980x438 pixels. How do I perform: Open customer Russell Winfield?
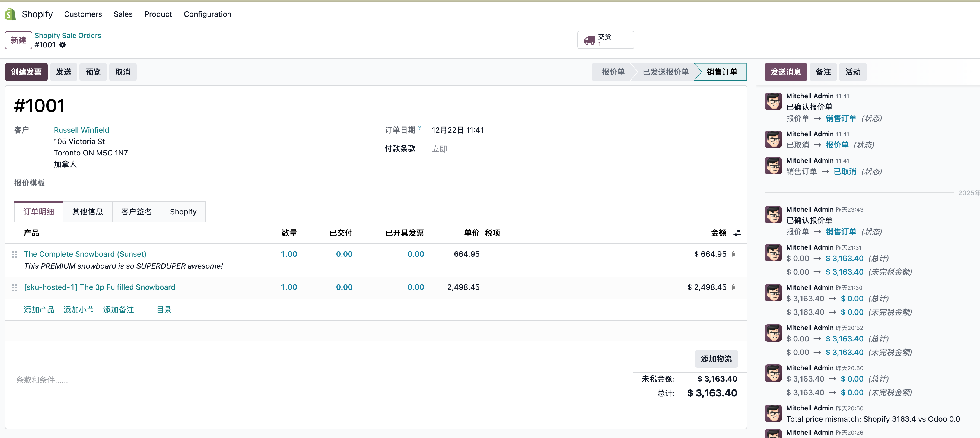[x=81, y=130]
